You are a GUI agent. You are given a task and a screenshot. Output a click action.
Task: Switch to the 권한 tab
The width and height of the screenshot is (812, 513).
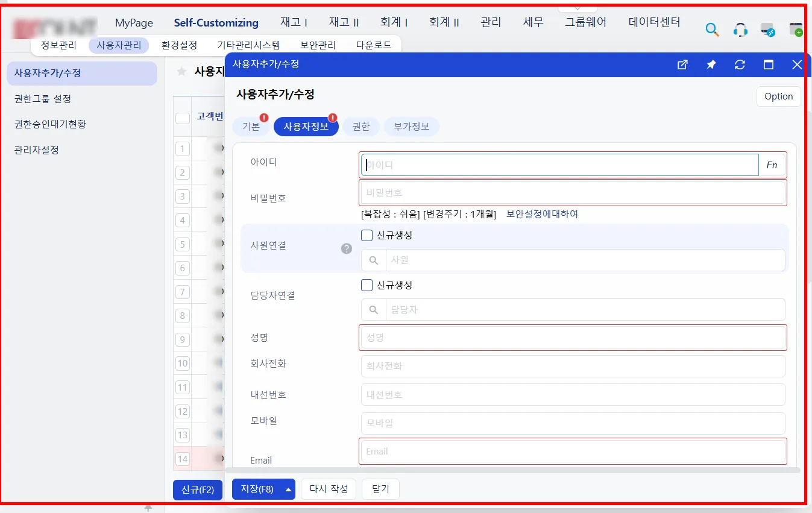click(x=361, y=127)
